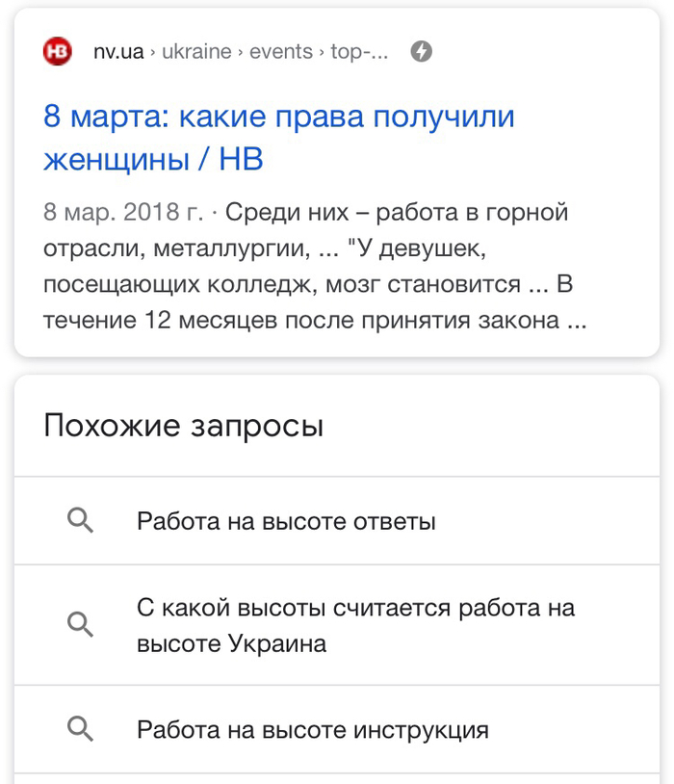Click the "Похожие запросы" heading
674x784 pixels.
tap(183, 426)
